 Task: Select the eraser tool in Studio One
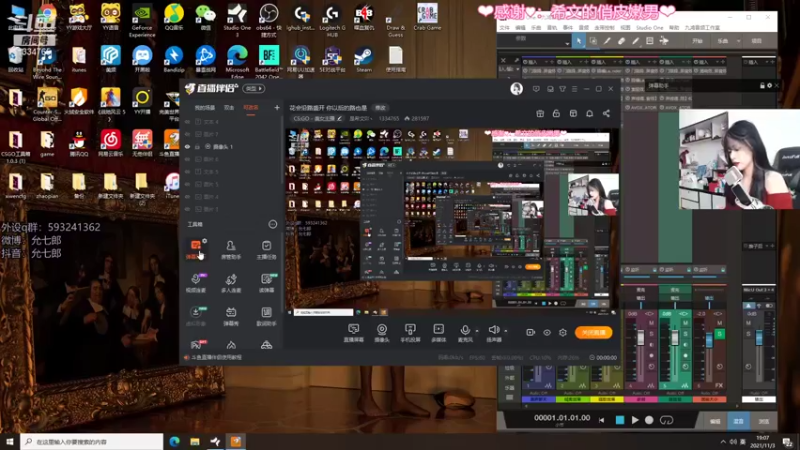click(621, 41)
